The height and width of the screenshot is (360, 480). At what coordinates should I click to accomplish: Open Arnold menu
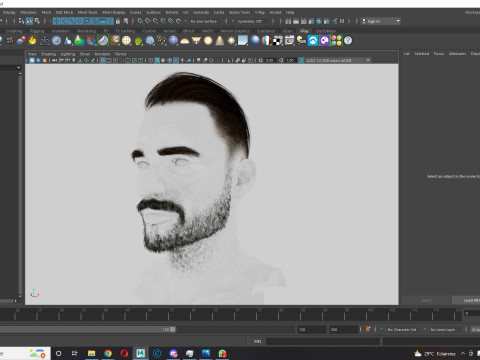pyautogui.click(x=276, y=12)
